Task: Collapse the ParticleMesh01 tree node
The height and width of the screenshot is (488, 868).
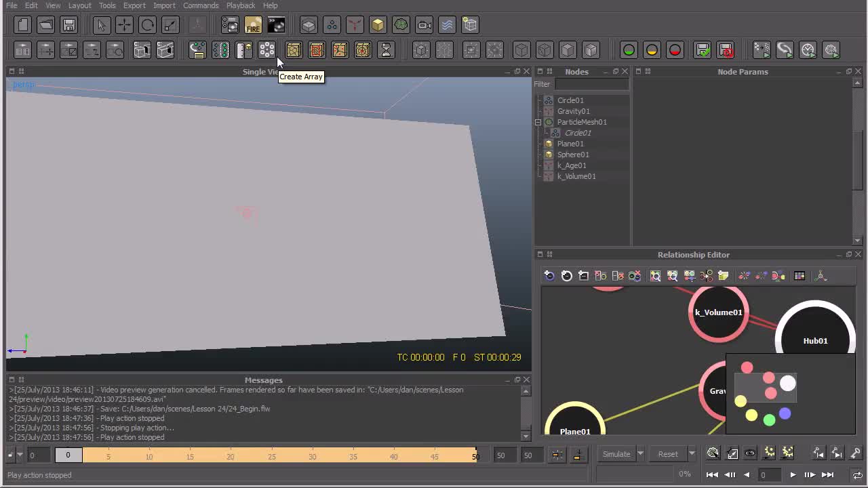Action: point(538,122)
